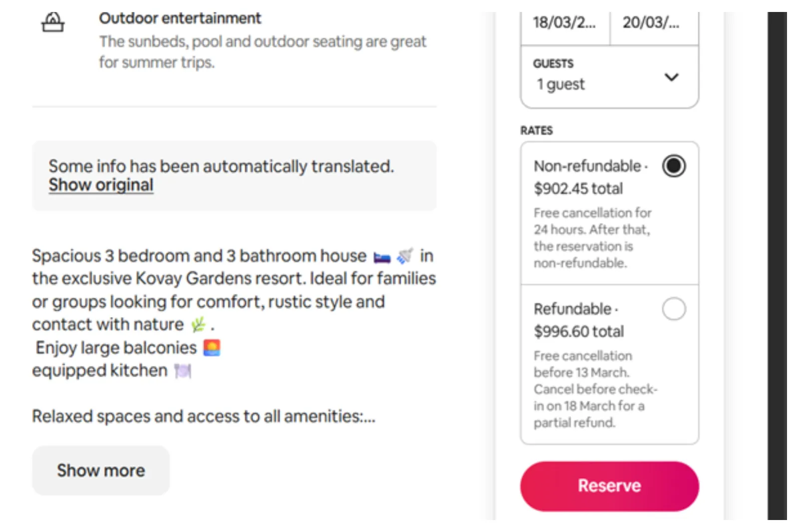Viewport: 799px width, 532px height.
Task: Click the checkout date field 20/03
Action: (651, 23)
